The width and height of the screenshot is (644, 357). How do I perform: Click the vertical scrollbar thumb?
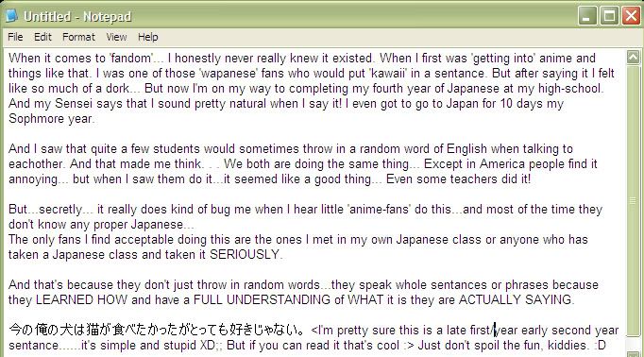(x=633, y=200)
